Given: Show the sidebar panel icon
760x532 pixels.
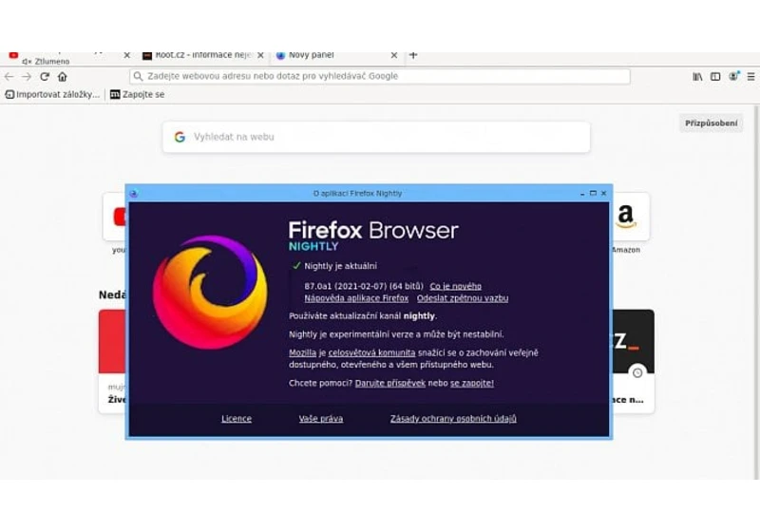Looking at the screenshot, I should point(715,77).
